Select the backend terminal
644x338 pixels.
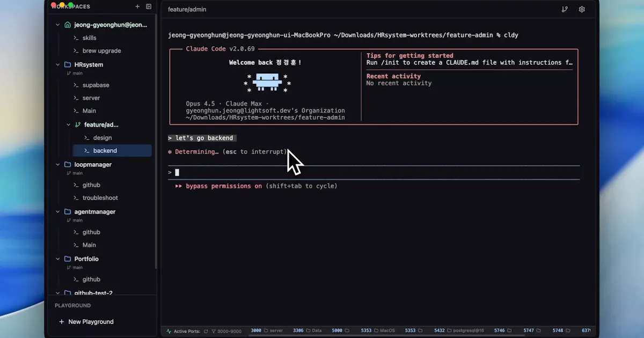(112, 151)
